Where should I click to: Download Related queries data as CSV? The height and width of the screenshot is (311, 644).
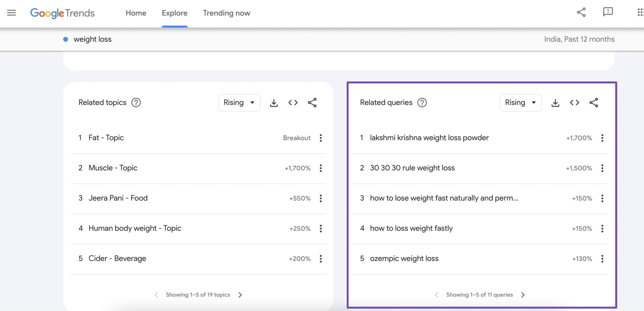555,103
